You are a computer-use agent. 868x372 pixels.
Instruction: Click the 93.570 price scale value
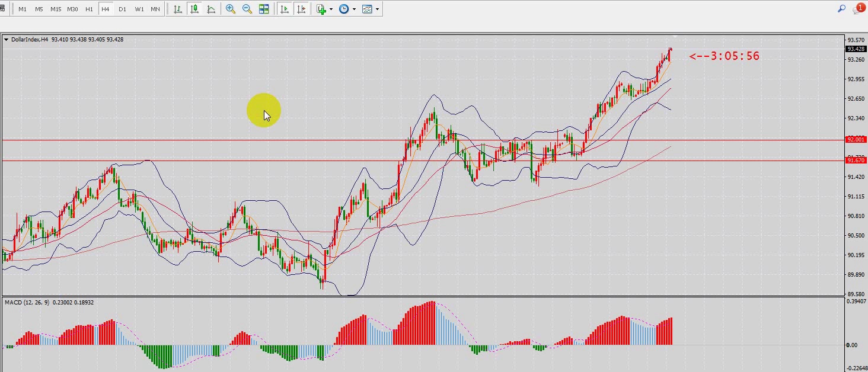[856, 40]
